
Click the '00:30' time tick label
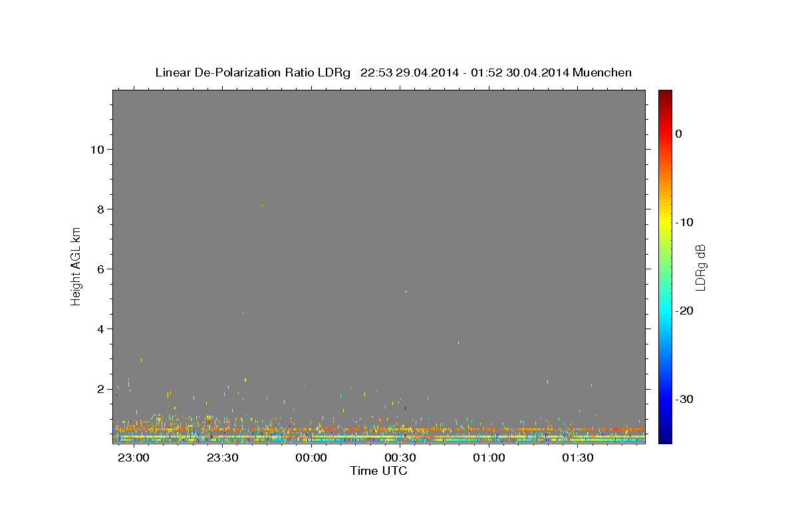coord(400,458)
